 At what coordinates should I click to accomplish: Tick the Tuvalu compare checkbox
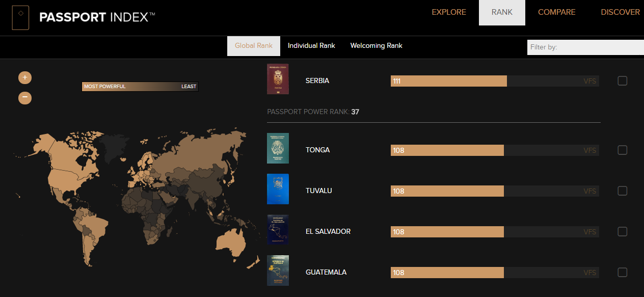click(622, 191)
